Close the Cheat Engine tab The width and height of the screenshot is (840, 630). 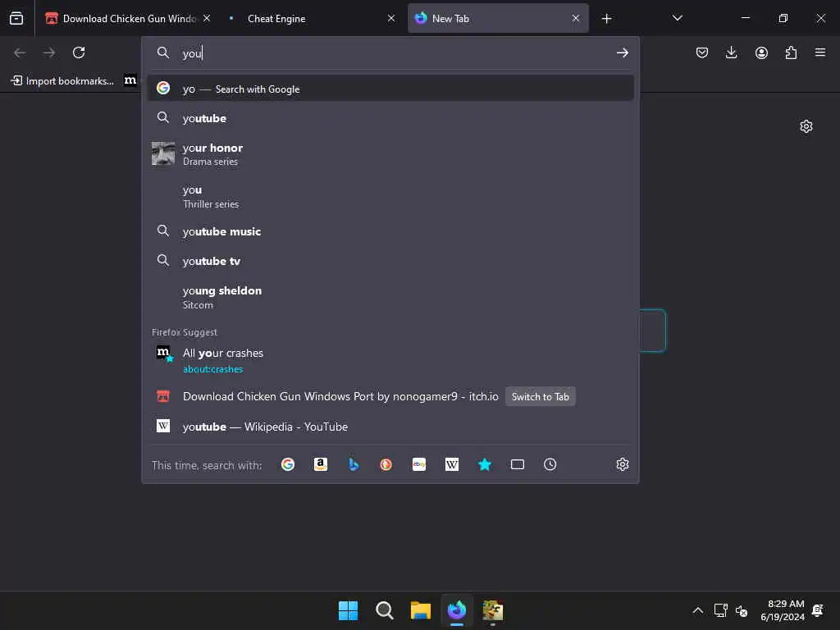(x=391, y=18)
